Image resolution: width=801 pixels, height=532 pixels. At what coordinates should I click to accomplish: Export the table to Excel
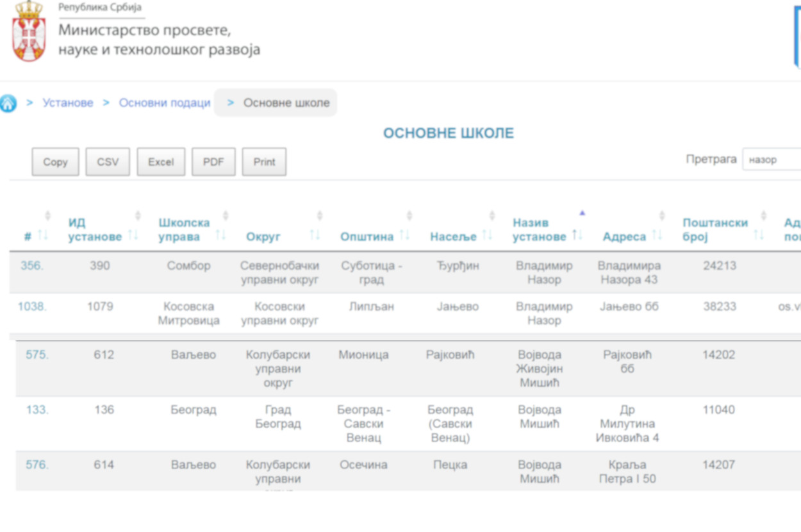(x=161, y=162)
